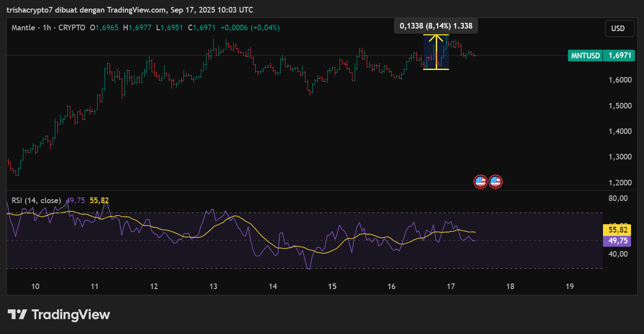Image resolution: width=644 pixels, height=334 pixels.
Task: Click the TradingView wordmark text
Action: coord(71,315)
